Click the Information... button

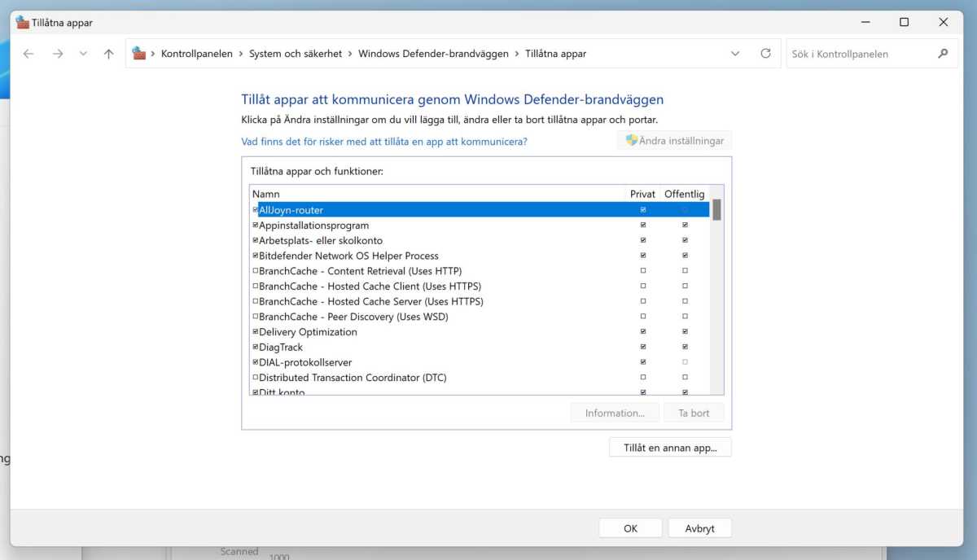[615, 413]
